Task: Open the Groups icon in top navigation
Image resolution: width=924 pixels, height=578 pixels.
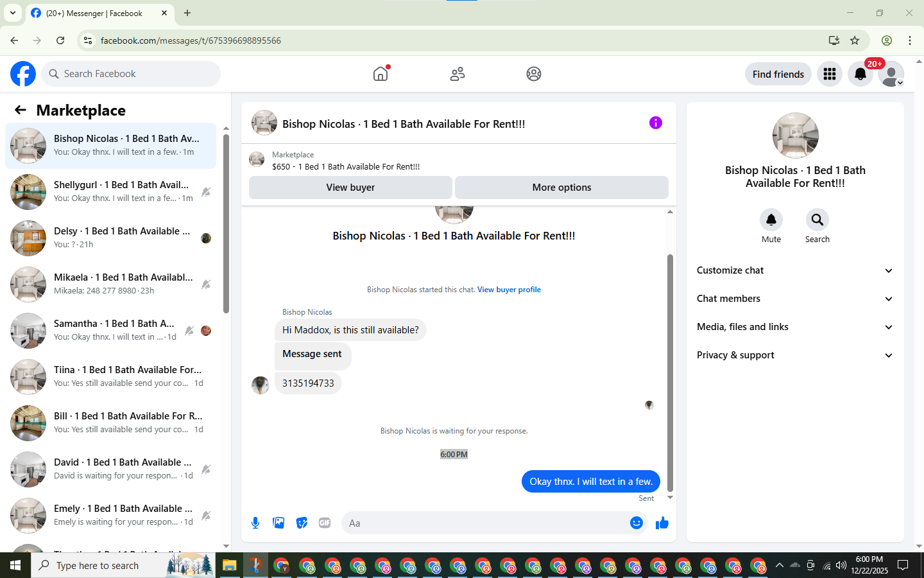Action: [x=534, y=74]
